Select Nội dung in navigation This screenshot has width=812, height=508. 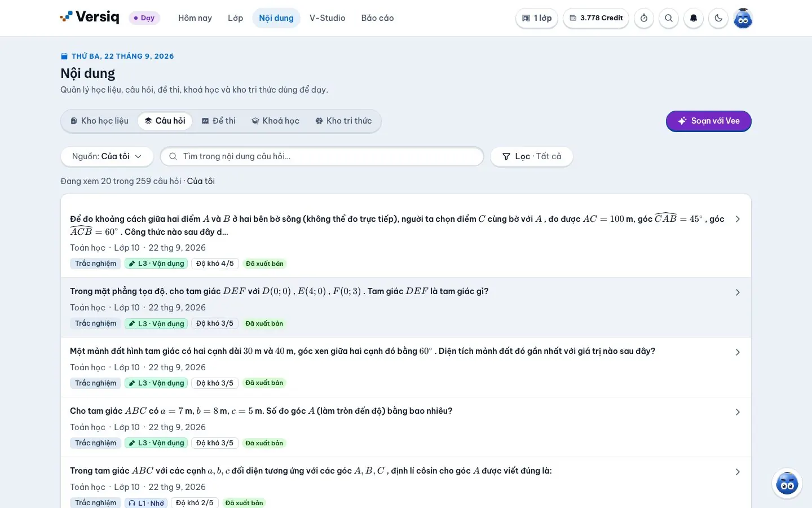click(276, 18)
